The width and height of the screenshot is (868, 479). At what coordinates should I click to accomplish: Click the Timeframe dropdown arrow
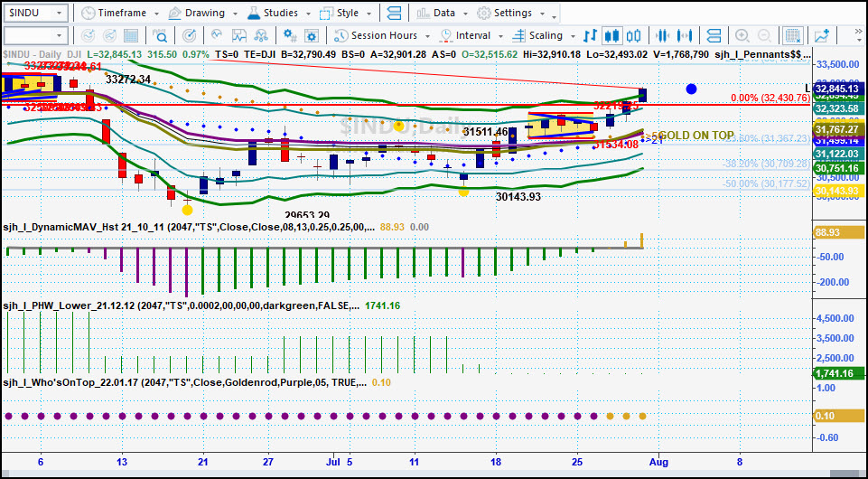pos(156,14)
